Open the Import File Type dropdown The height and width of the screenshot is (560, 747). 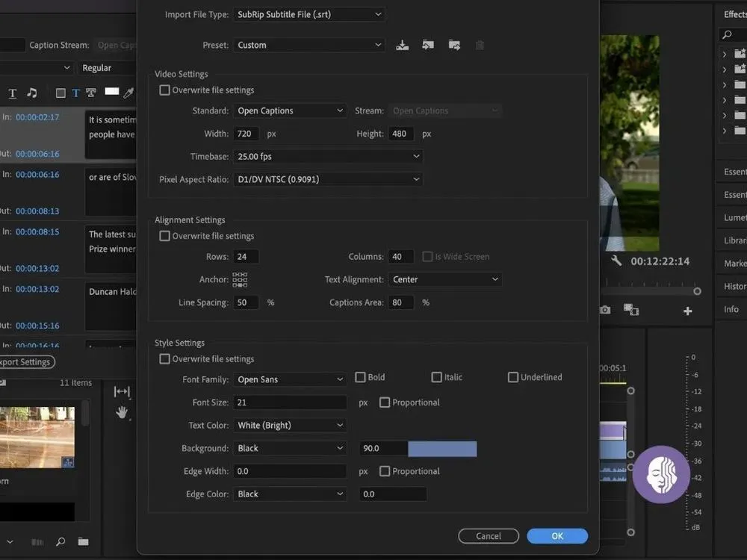pyautogui.click(x=309, y=14)
